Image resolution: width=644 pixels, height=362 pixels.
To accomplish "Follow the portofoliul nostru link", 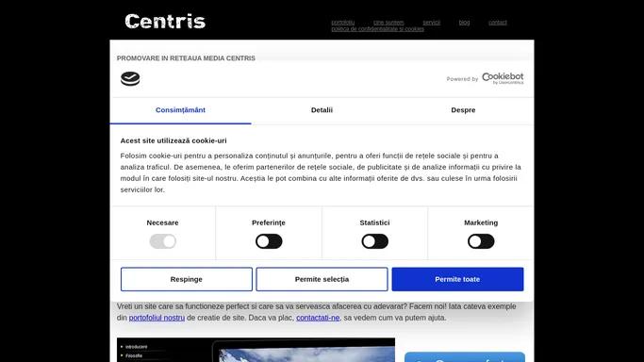I will coord(157,318).
